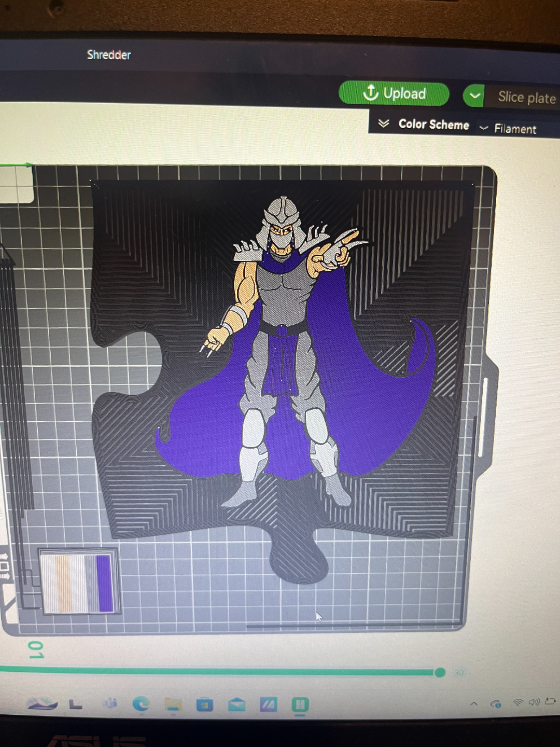560x747 pixels.
Task: Open the Mail app in taskbar
Action: (236, 704)
